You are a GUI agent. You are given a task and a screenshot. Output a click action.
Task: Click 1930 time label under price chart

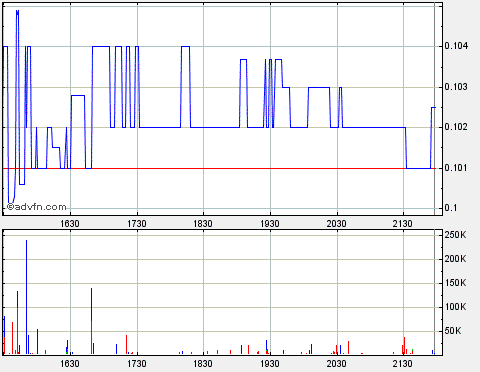tap(270, 223)
